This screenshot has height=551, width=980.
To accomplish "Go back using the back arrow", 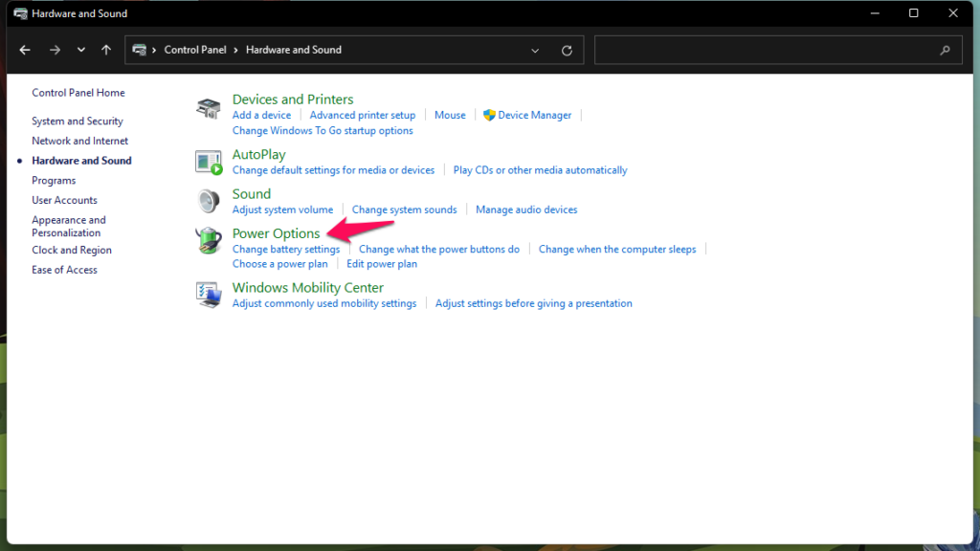I will [25, 50].
